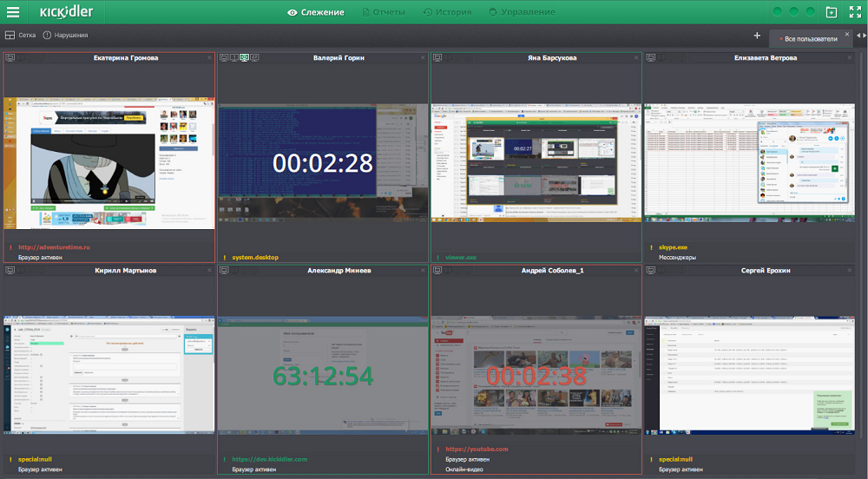Open the adventuretime.ru link

55,247
